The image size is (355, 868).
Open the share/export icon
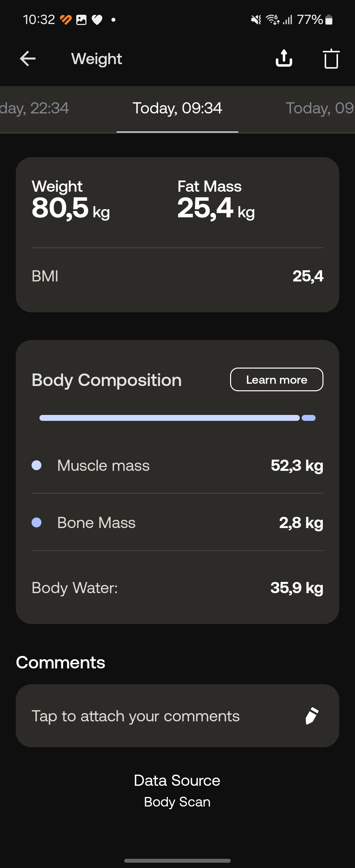284,58
